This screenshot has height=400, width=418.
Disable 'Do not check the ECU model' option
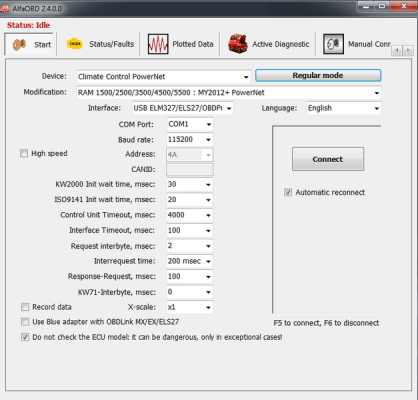point(25,337)
